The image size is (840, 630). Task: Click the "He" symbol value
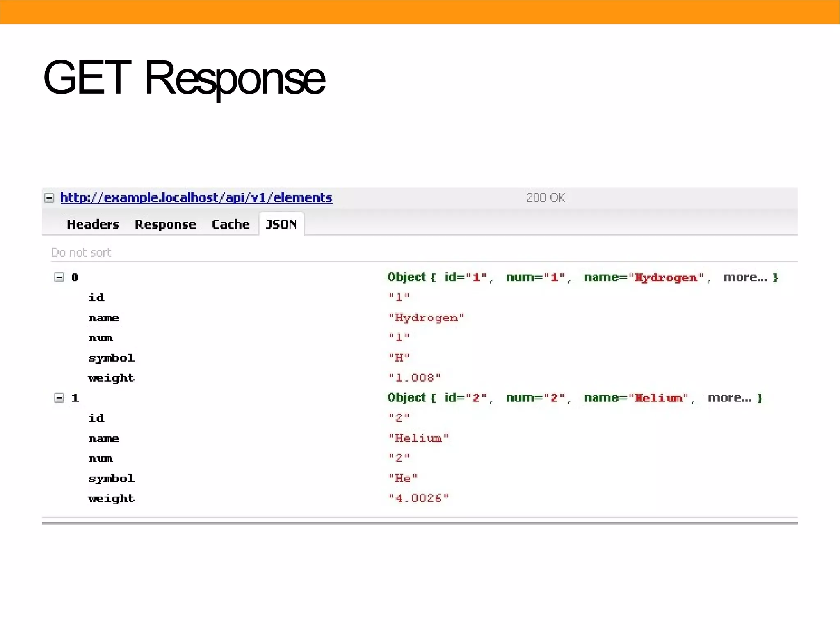(403, 478)
